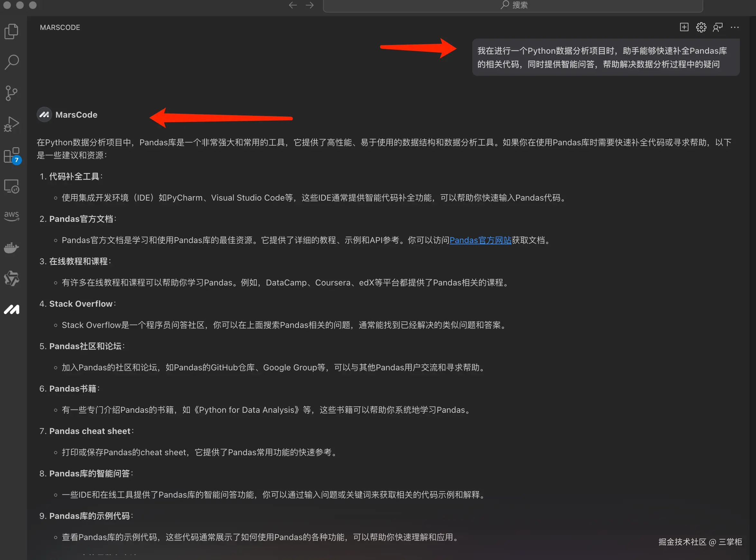Viewport: 756px width, 560px height.
Task: Select the MarsCode activity bar icon
Action: coord(12,309)
